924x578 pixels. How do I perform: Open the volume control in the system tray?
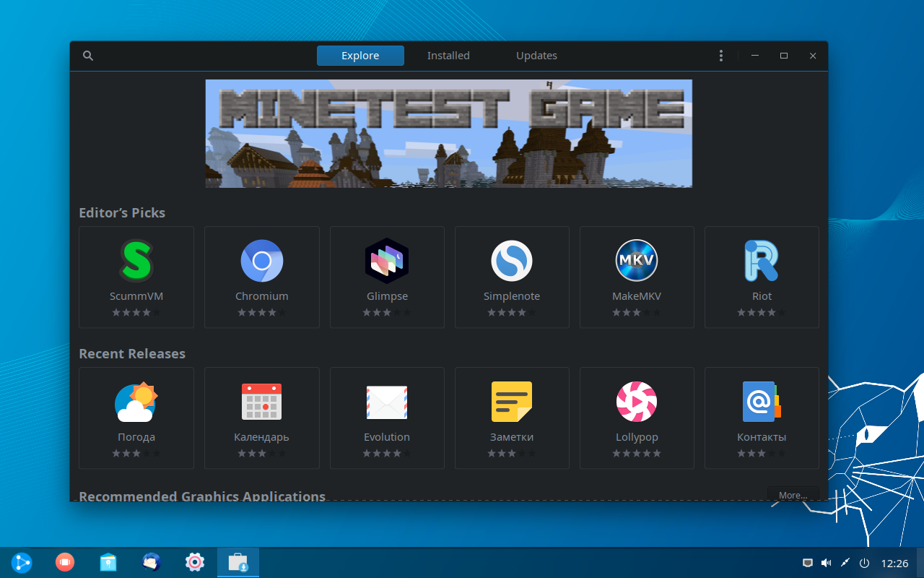click(826, 563)
